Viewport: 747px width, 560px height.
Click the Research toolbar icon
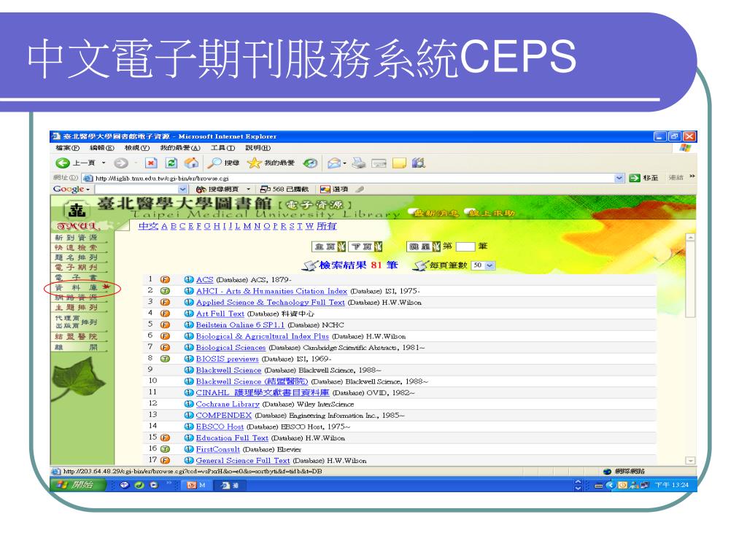tap(418, 163)
